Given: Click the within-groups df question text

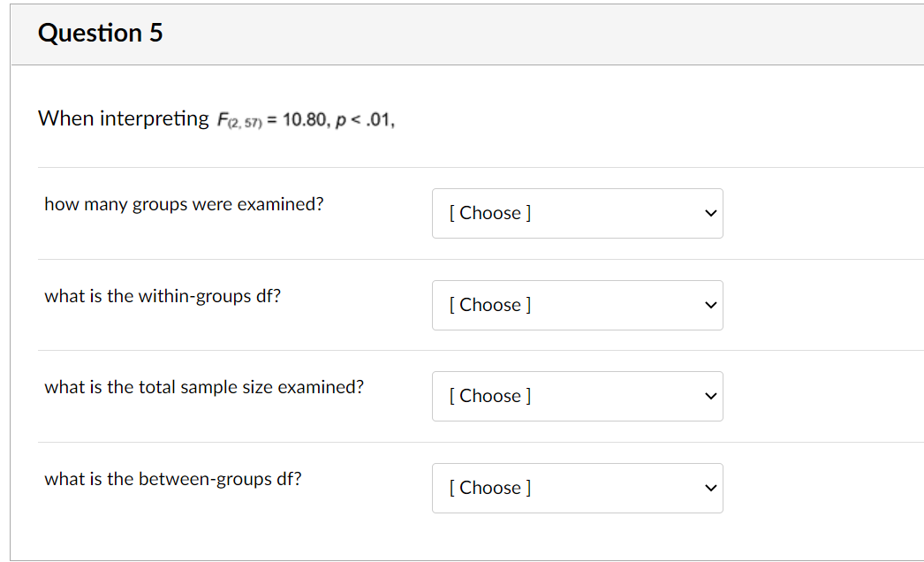Looking at the screenshot, I should [161, 296].
